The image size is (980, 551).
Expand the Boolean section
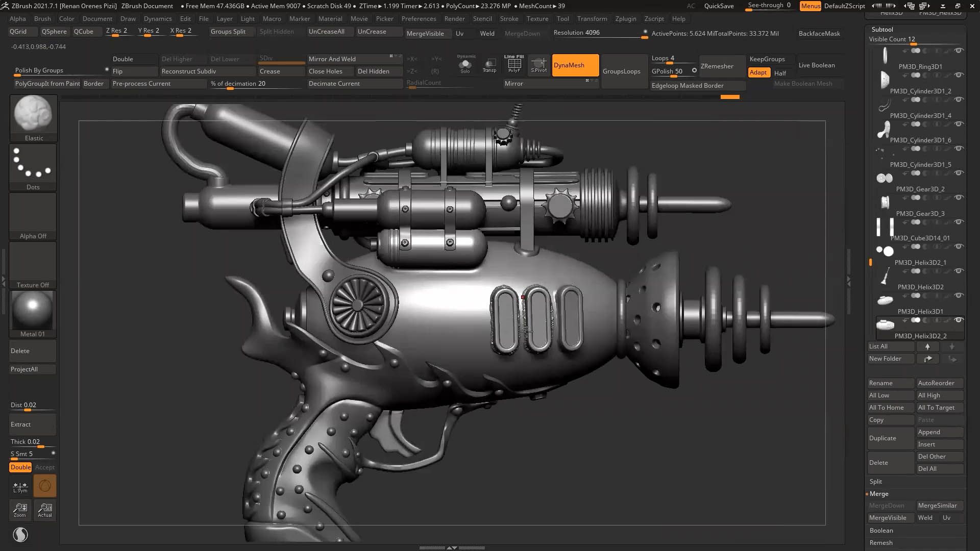tap(881, 531)
